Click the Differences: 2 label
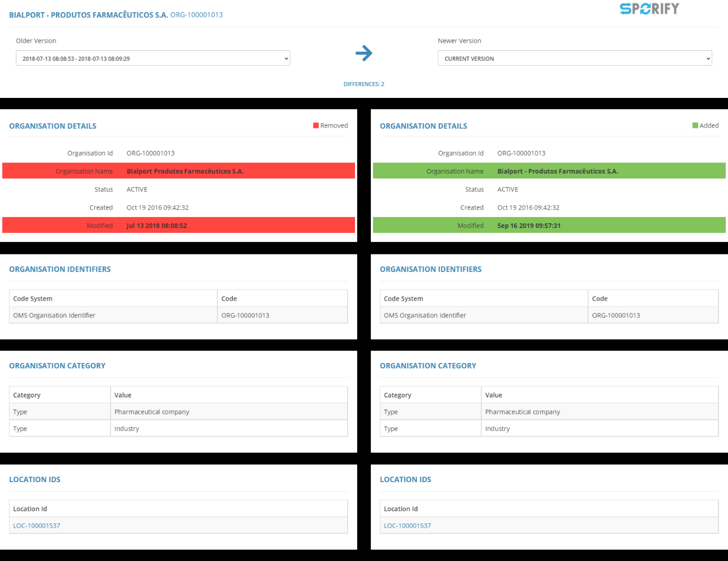The height and width of the screenshot is (561, 728). coord(364,84)
